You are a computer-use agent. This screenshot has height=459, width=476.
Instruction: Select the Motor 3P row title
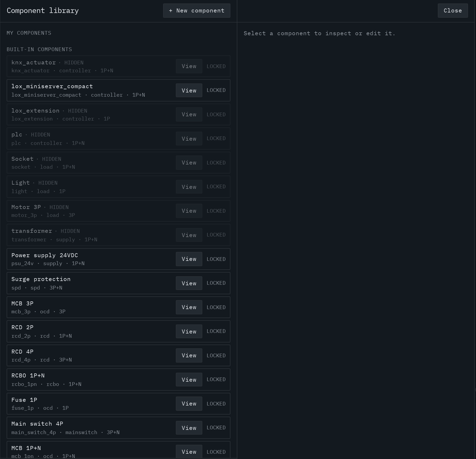coord(26,207)
